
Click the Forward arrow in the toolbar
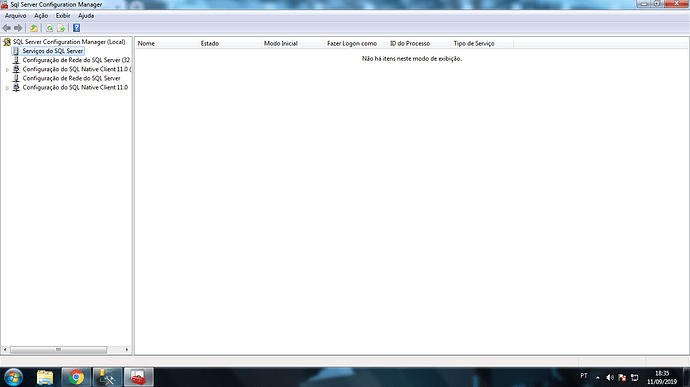tap(18, 28)
